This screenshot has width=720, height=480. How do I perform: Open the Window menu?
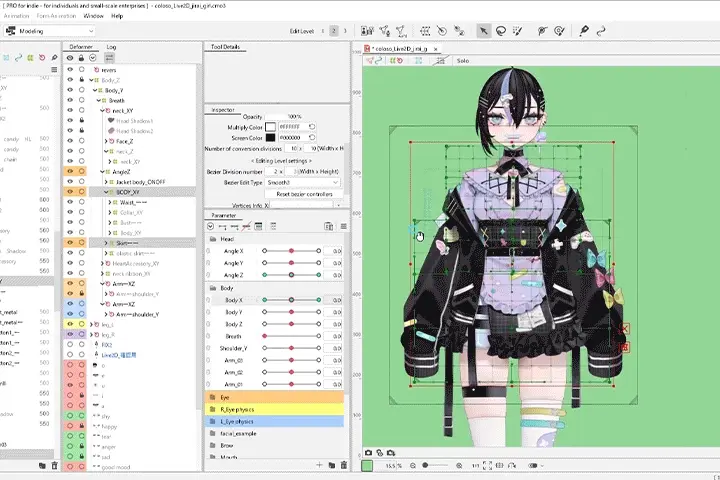click(93, 16)
